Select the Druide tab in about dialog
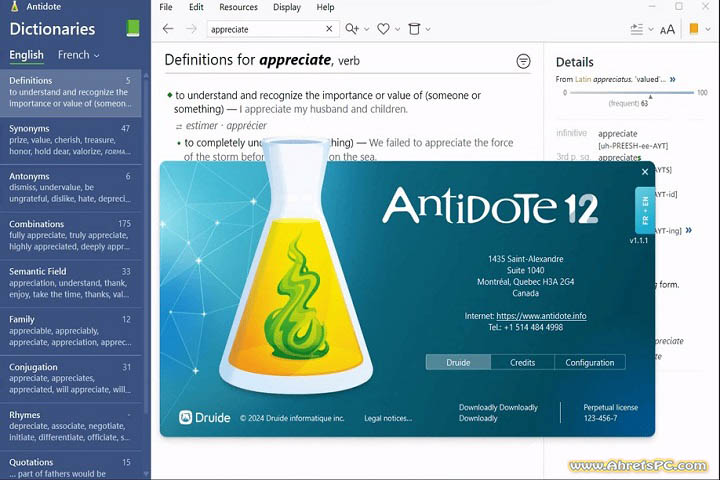Viewport: 720px width, 480px height. coord(458,362)
